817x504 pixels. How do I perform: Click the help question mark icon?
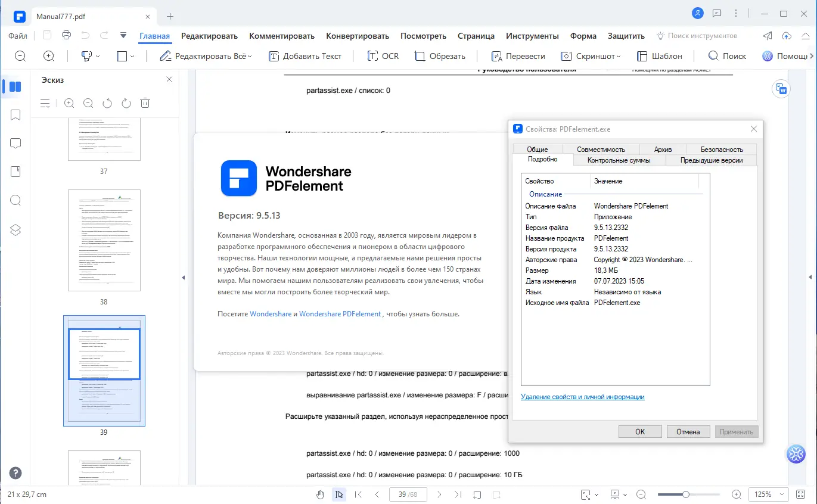(x=15, y=473)
